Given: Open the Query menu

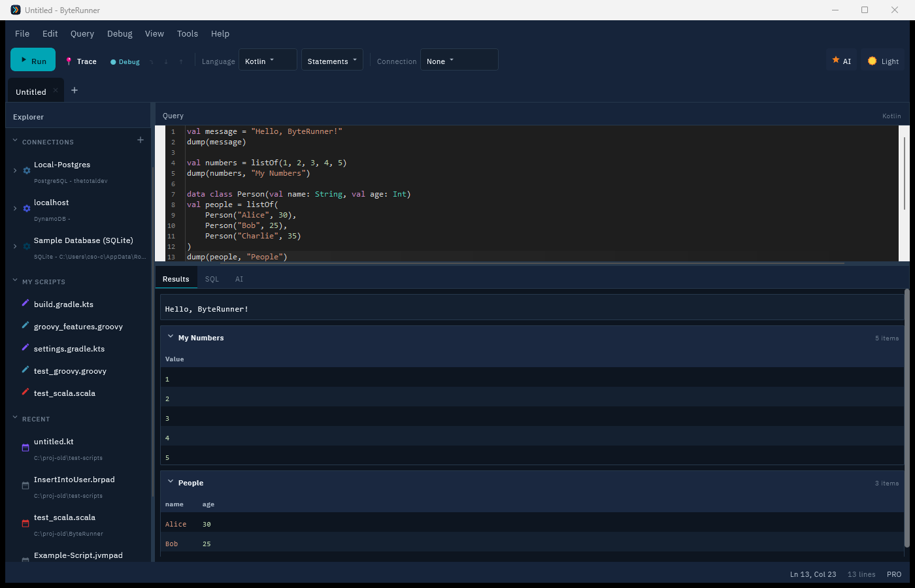Looking at the screenshot, I should [x=82, y=33].
